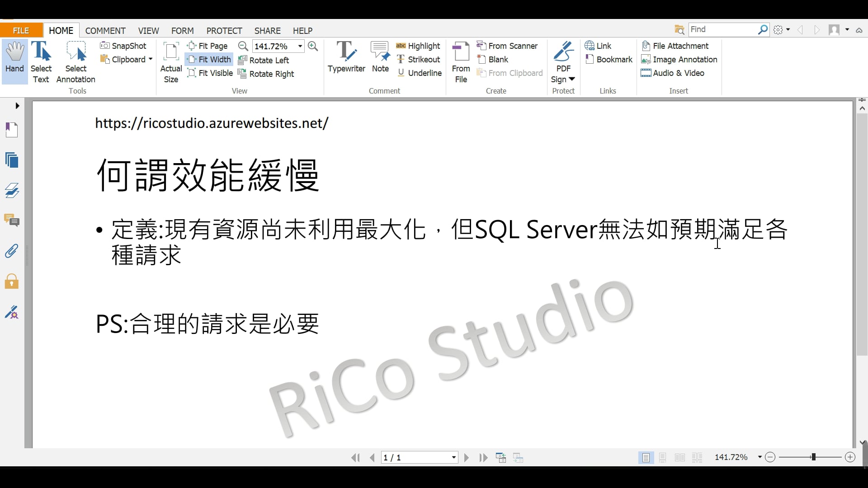Open the attachments panel paperclip icon
Screen dimensions: 868x488
(12, 251)
